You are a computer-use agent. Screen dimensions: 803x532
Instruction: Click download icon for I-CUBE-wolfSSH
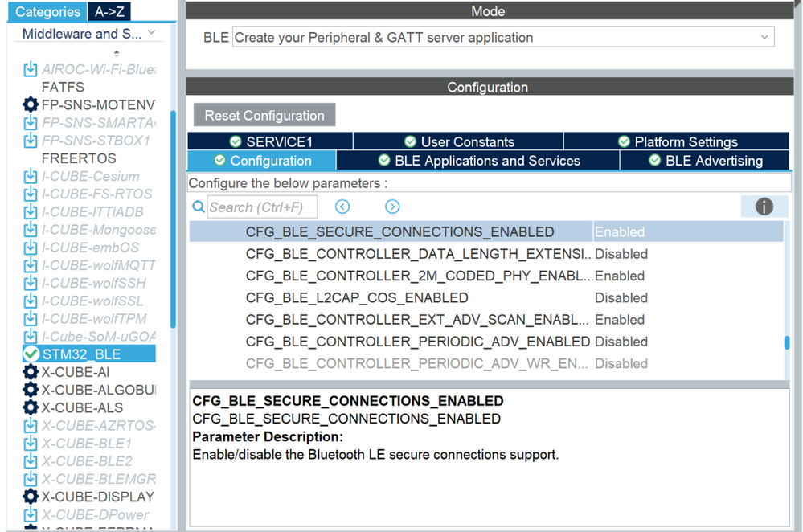[x=31, y=283]
